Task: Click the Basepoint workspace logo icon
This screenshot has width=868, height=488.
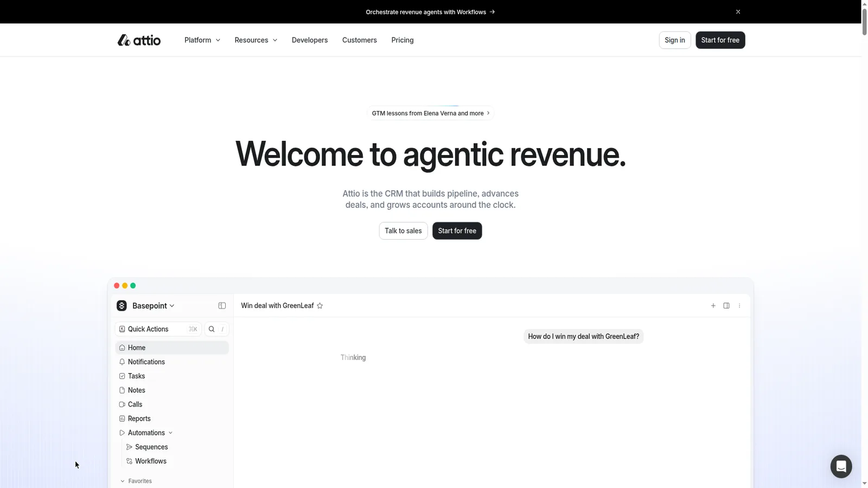Action: click(122, 306)
